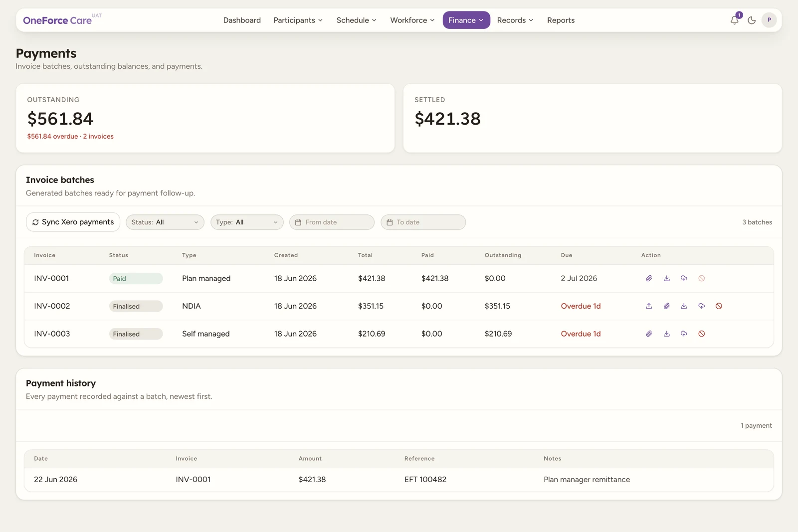Open the attachment paperclip for INV-0001
798x532 pixels.
coord(649,278)
